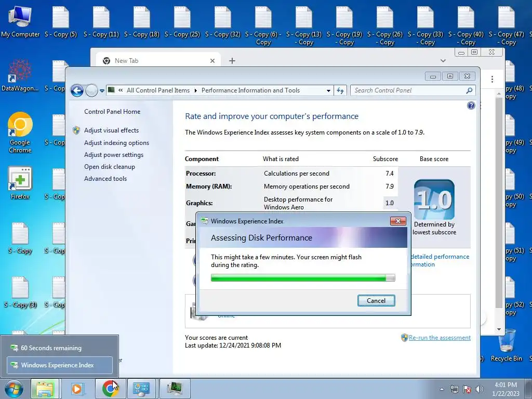This screenshot has width=532, height=399.
Task: Expand the address bar history dropdown
Action: (328, 90)
